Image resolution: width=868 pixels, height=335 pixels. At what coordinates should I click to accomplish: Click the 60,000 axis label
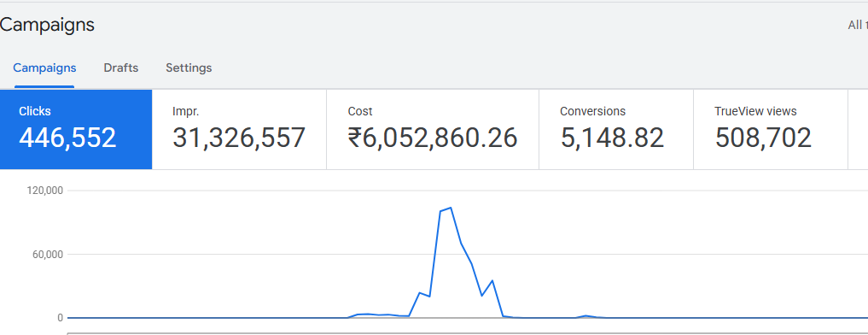[48, 254]
